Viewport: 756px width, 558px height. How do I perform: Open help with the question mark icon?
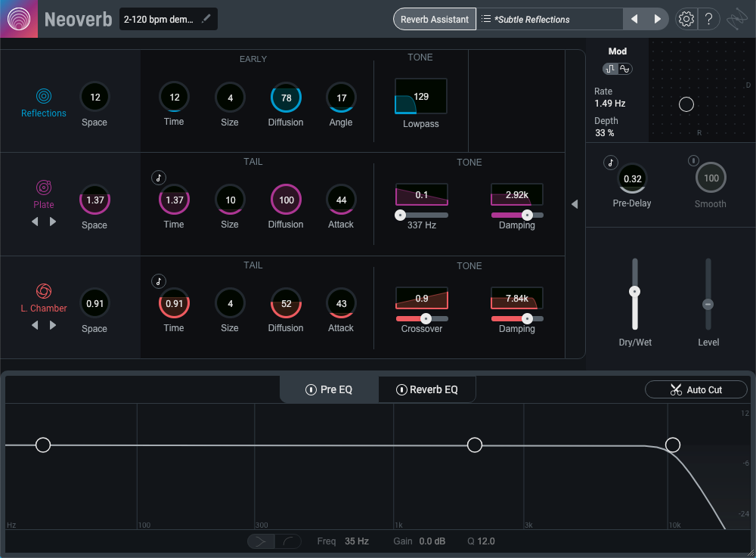coord(709,19)
